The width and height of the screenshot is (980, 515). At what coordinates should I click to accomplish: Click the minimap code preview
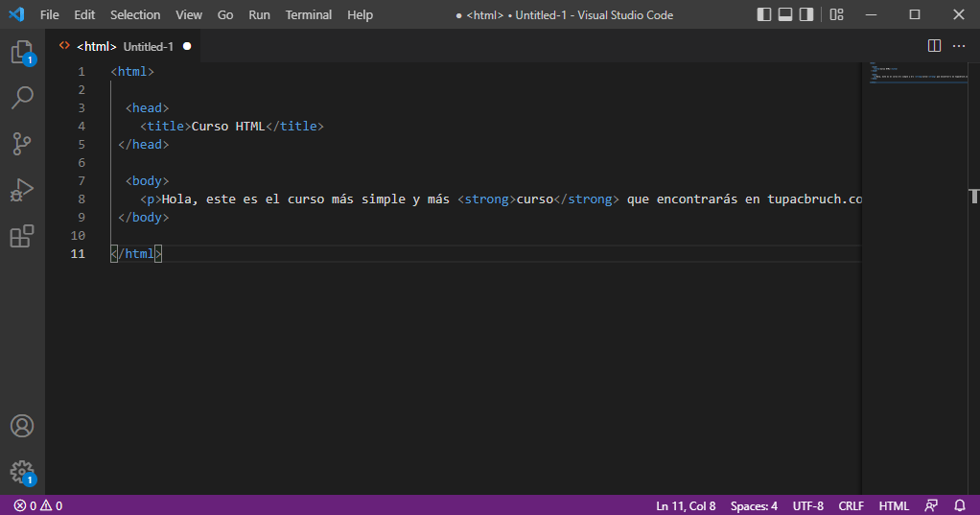coord(919,73)
